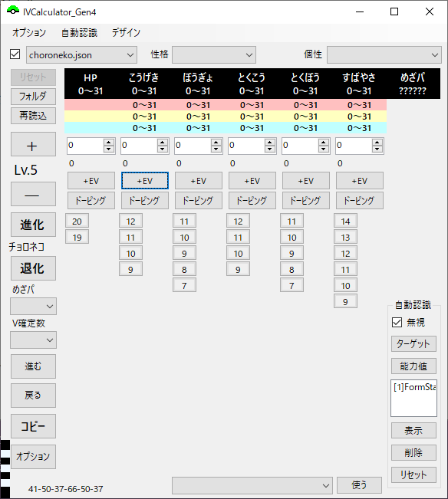The width and height of the screenshot is (448, 499).
Task: Increment the すばやさ spinner up arrow
Action: coord(377,142)
